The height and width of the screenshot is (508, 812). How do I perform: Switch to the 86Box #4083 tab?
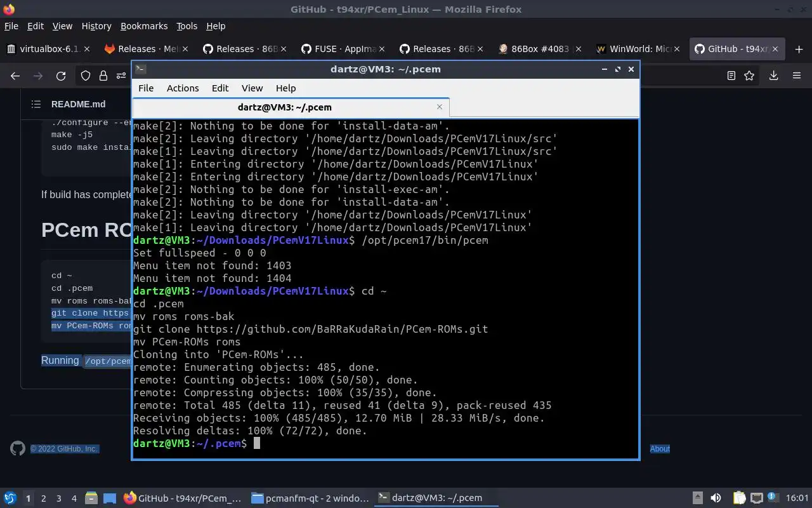coord(539,49)
